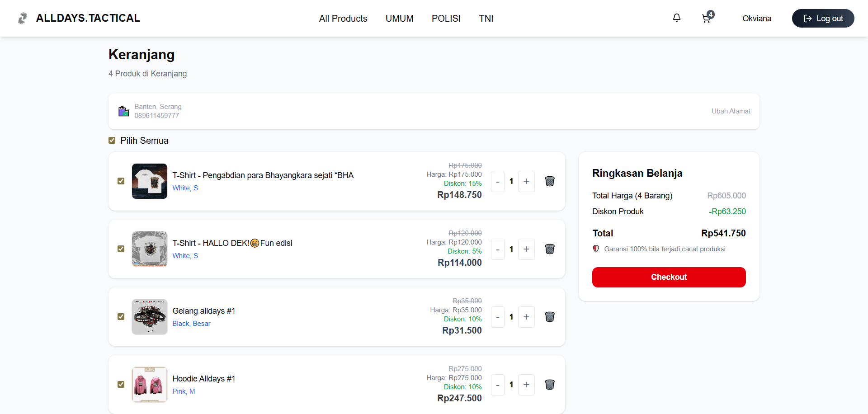This screenshot has height=414, width=868.
Task: Delete Gelang alldays #1 with trash icon
Action: (550, 317)
